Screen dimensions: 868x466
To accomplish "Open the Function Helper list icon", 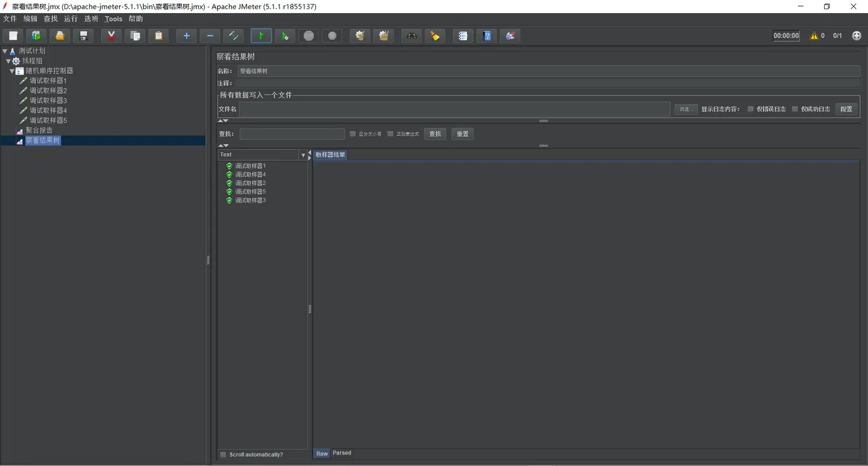I will [x=463, y=36].
